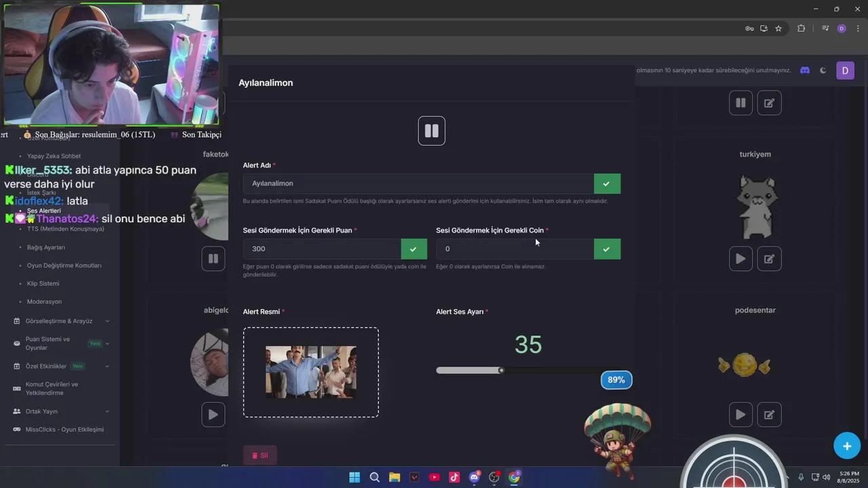Play the podesentar alert sound
868x488 pixels.
tap(741, 414)
